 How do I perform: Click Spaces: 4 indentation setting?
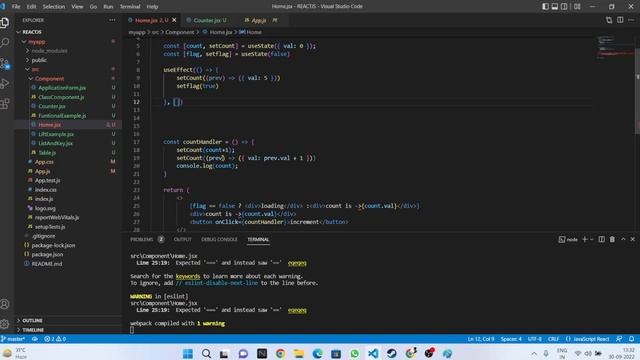pyautogui.click(x=511, y=339)
